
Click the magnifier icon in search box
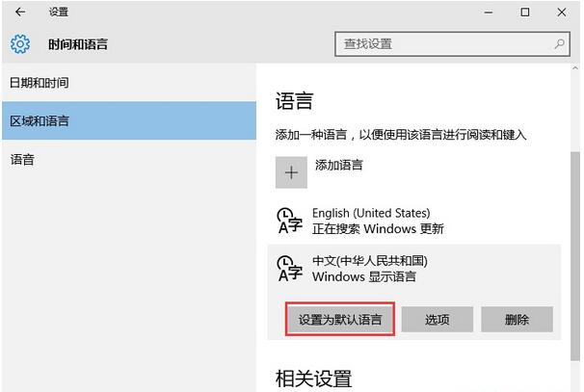(x=559, y=44)
